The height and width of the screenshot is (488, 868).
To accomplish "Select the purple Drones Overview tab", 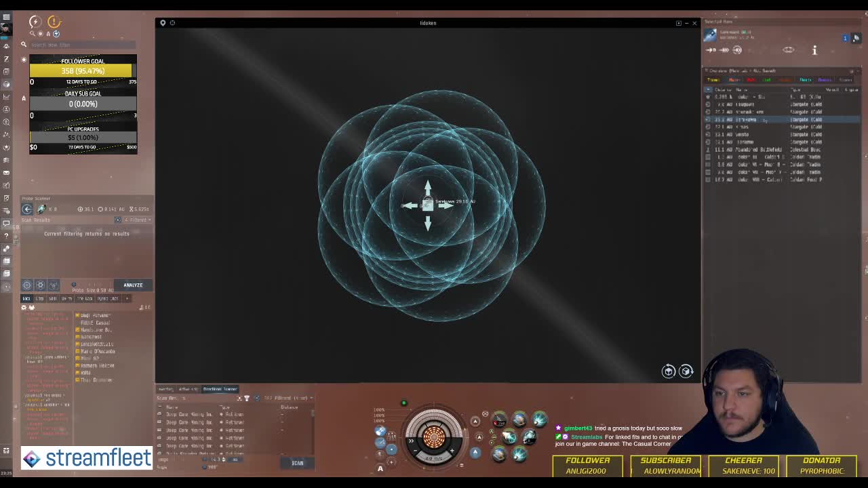I will point(825,80).
